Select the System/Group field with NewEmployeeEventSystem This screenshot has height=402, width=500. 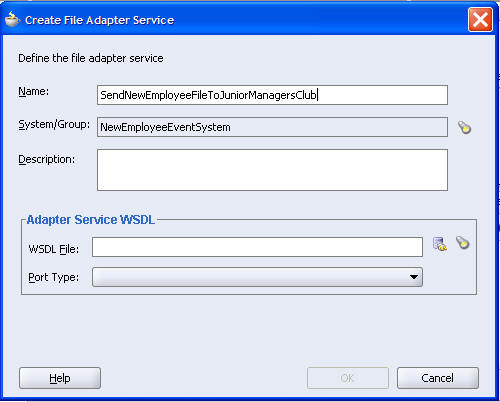point(272,127)
